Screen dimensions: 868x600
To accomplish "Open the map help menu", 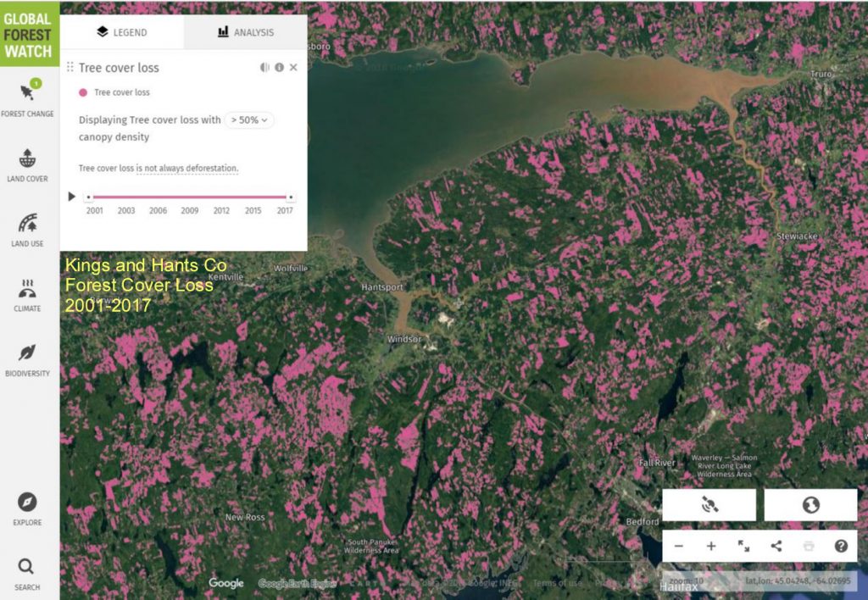I will click(840, 546).
